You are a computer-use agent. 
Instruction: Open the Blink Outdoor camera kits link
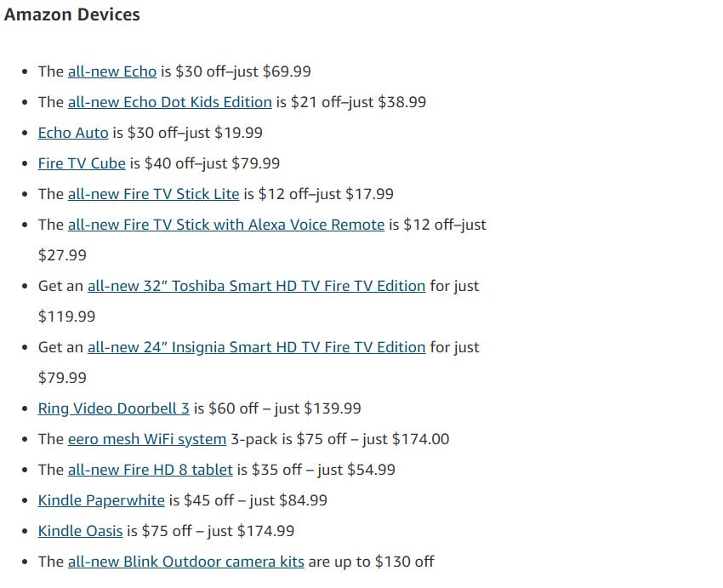[185, 562]
